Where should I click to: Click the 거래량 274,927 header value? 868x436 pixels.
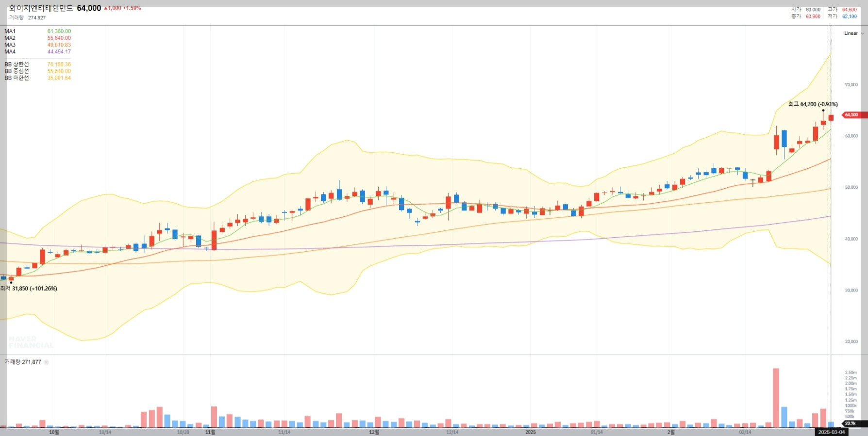27,18
